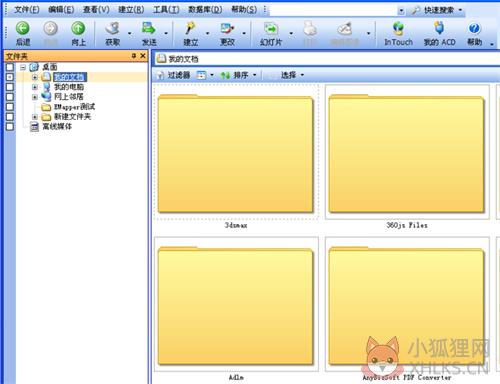Expand the 新建文件夹 tree node
Screen dimensions: 500x384
[35, 117]
